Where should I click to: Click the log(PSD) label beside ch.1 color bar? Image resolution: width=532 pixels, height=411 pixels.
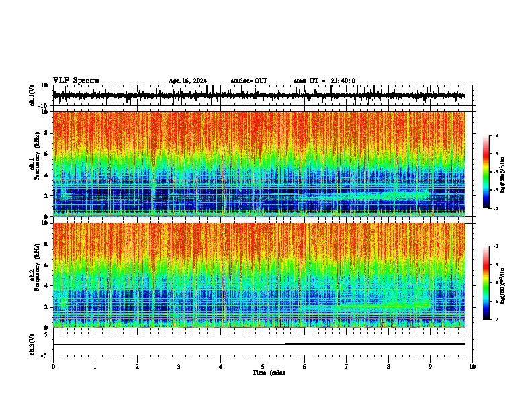503,175
